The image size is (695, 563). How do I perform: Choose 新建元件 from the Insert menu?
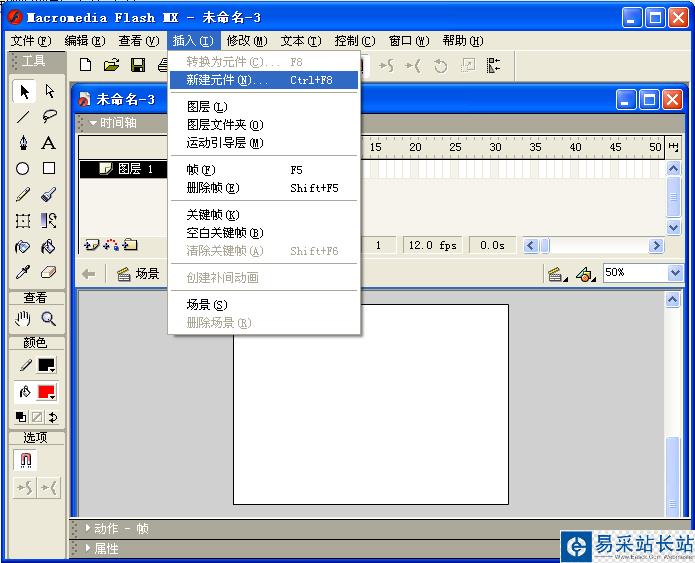[264, 80]
